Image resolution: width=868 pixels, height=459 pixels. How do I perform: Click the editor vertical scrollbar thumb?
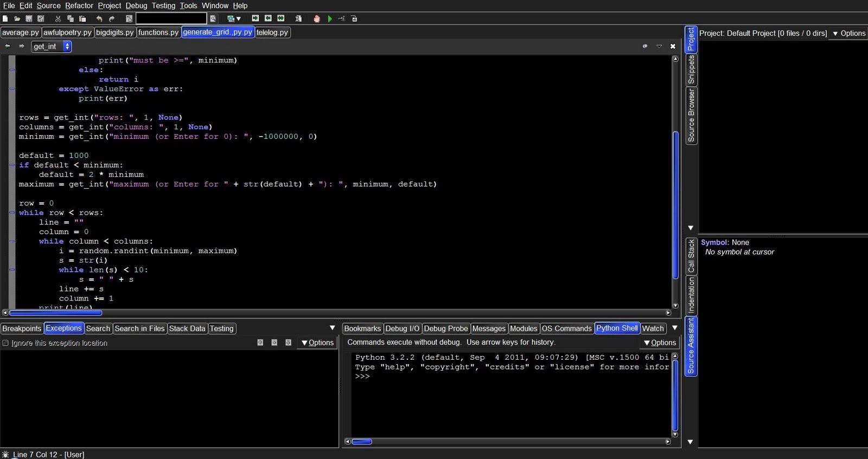pos(675,205)
